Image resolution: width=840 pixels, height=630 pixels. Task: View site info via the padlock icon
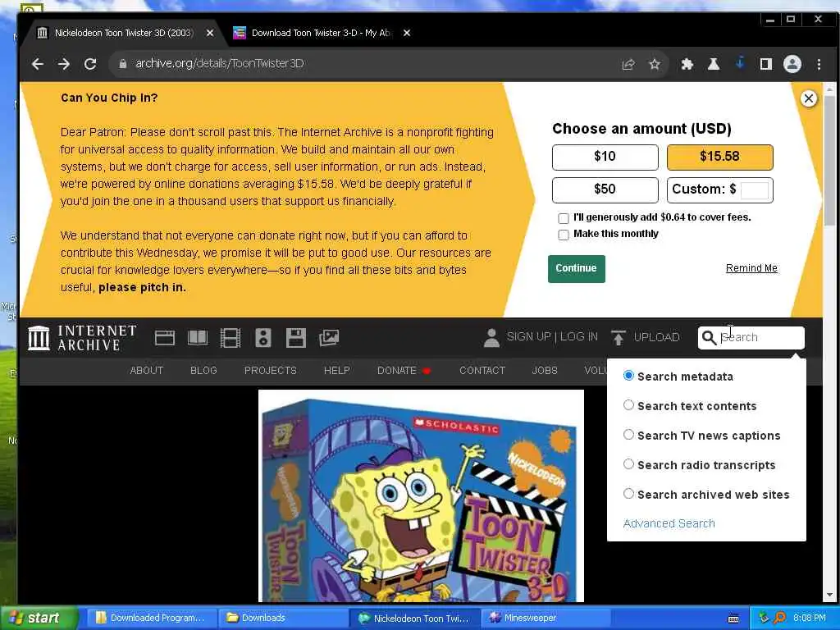click(x=123, y=64)
